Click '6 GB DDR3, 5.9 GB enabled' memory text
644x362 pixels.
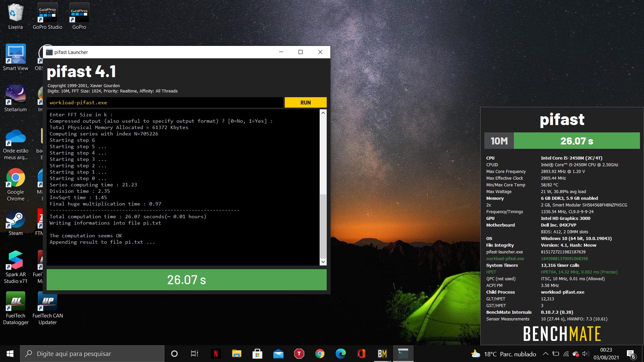(x=569, y=198)
